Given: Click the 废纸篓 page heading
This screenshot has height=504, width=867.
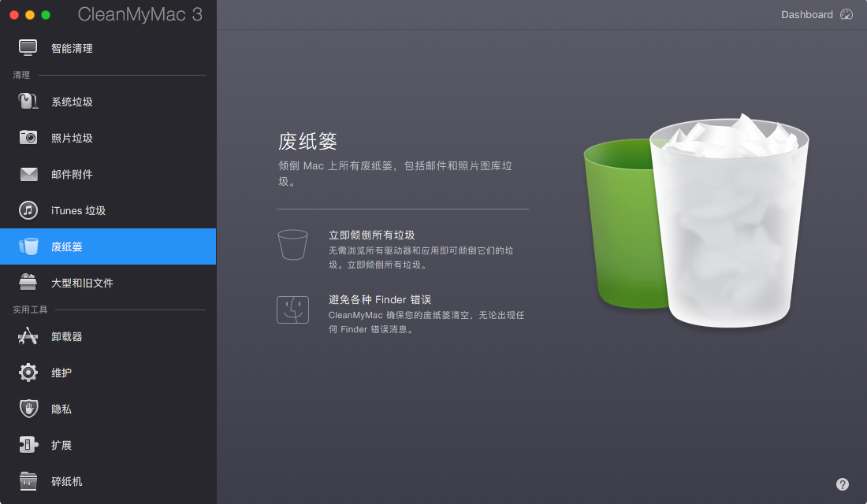Looking at the screenshot, I should (307, 142).
